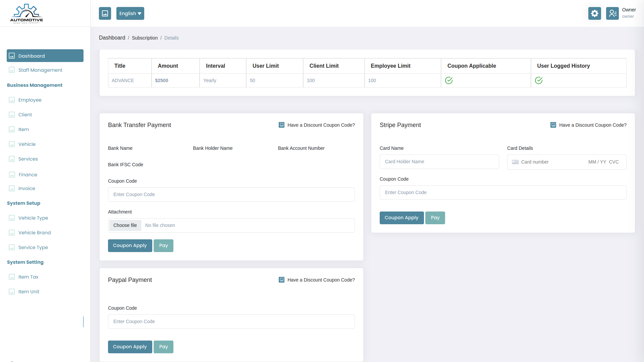Click Pay button in Bank Transfer Payment
This screenshot has width=644, height=362.
pos(163,246)
